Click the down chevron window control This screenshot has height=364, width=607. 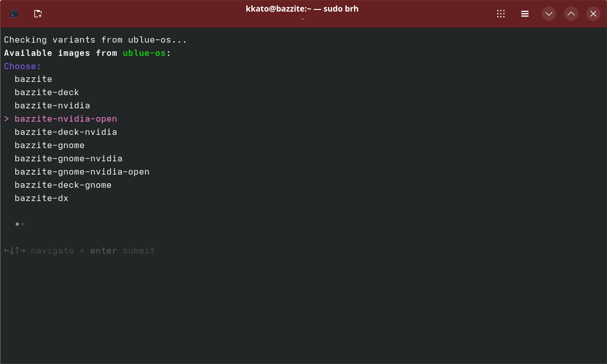click(549, 14)
